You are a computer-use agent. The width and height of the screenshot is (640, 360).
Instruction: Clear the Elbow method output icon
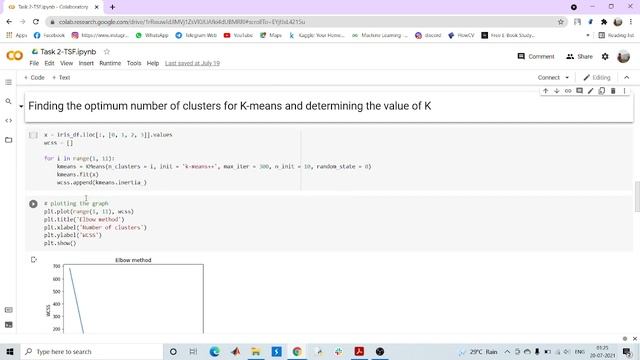pyautogui.click(x=33, y=260)
